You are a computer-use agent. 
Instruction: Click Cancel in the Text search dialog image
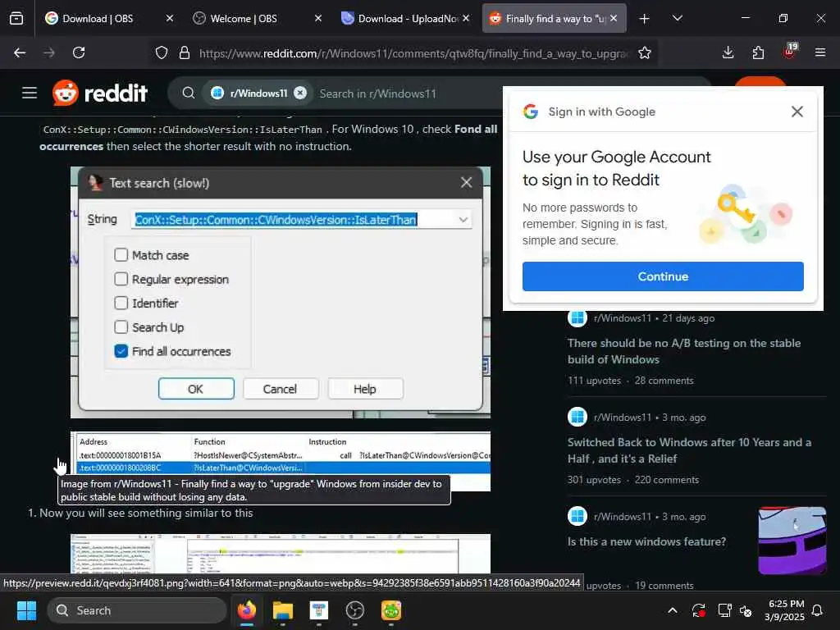pos(281,388)
